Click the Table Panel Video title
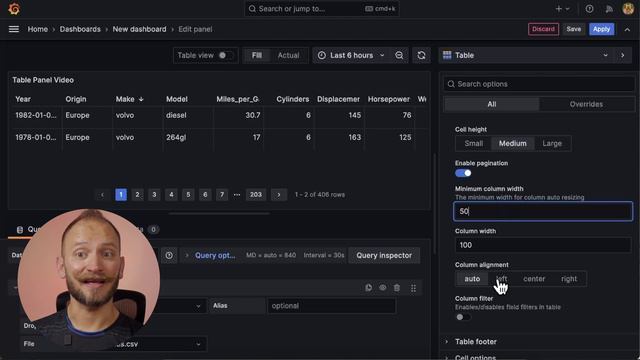Image resolution: width=640 pixels, height=360 pixels. (43, 80)
